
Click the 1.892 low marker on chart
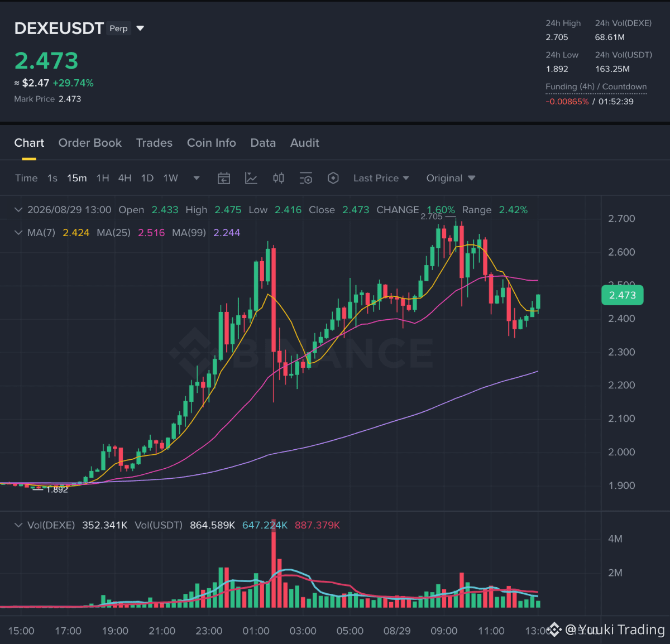[x=57, y=489]
